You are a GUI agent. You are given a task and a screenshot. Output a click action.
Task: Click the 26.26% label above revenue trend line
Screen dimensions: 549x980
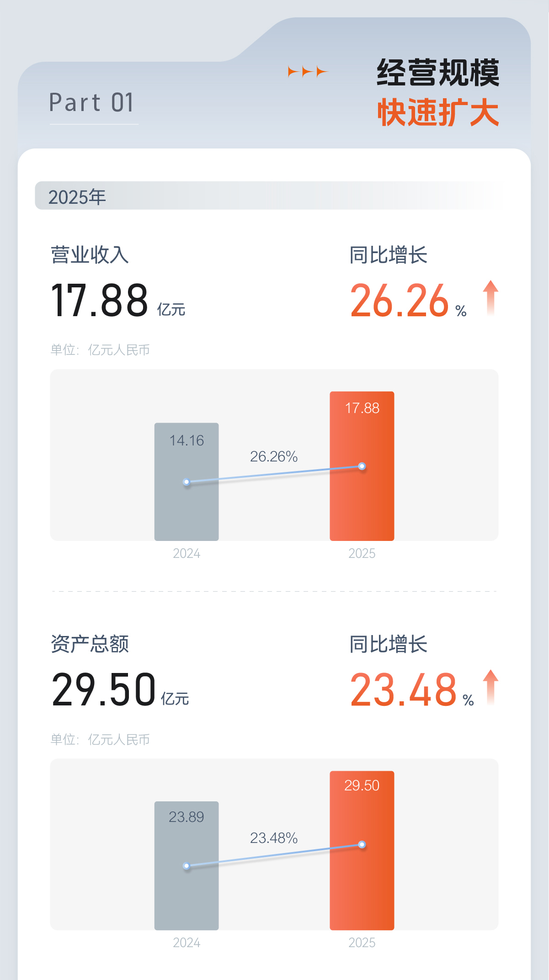[273, 456]
